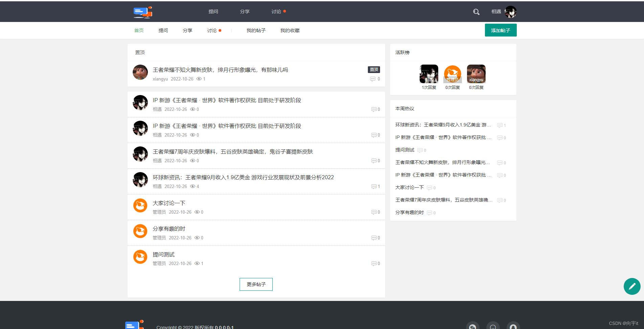
Task: Open the 提问 menu in the top navbar
Action: [x=213, y=11]
